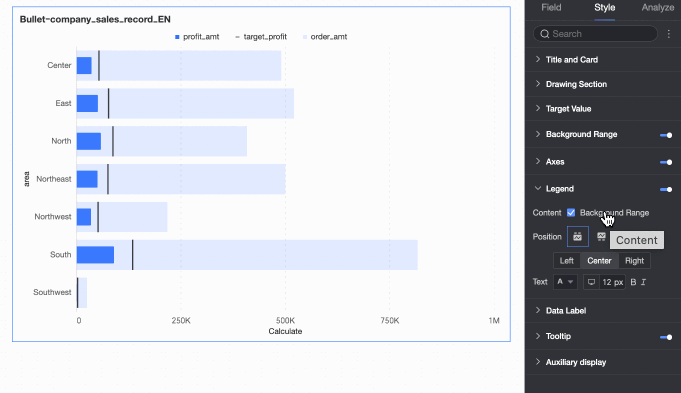
Task: Click the area y-axis title
Action: pos(27,179)
